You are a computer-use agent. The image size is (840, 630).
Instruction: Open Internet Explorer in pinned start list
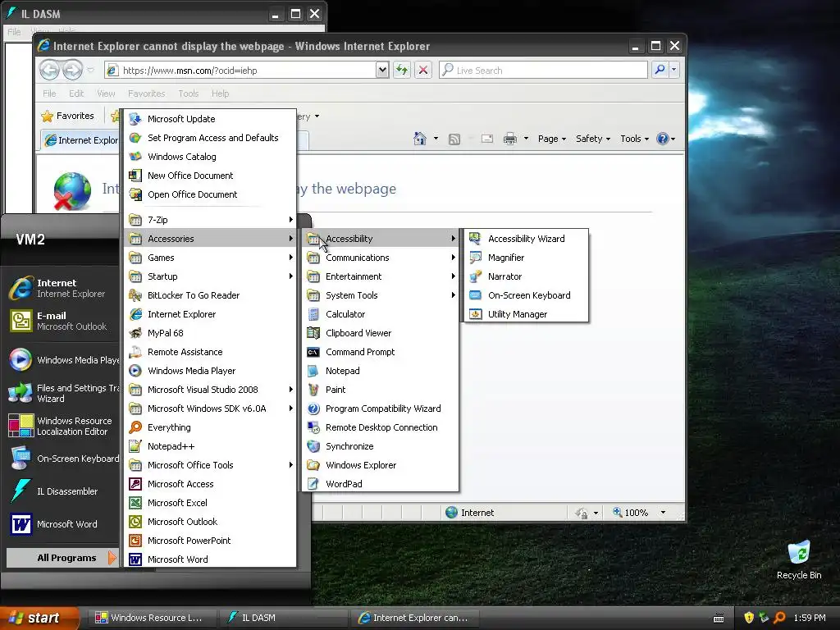[x=62, y=288]
